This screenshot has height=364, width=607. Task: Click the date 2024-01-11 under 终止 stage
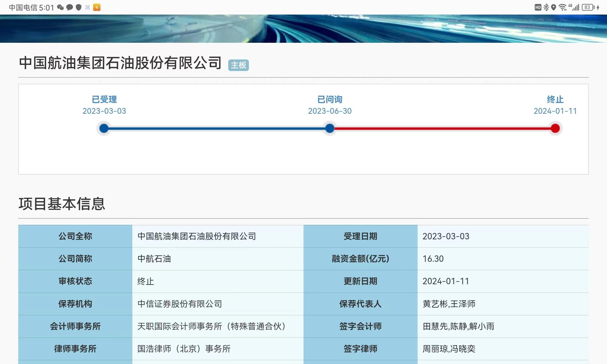pos(555,111)
